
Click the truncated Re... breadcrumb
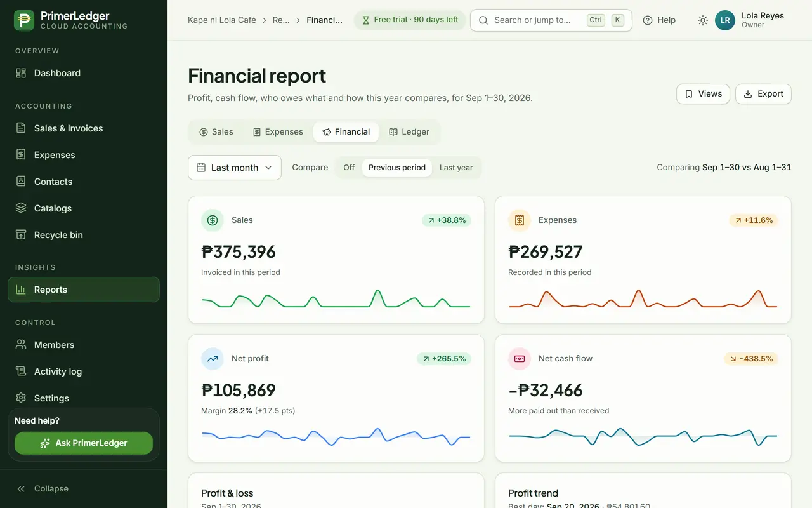[281, 20]
